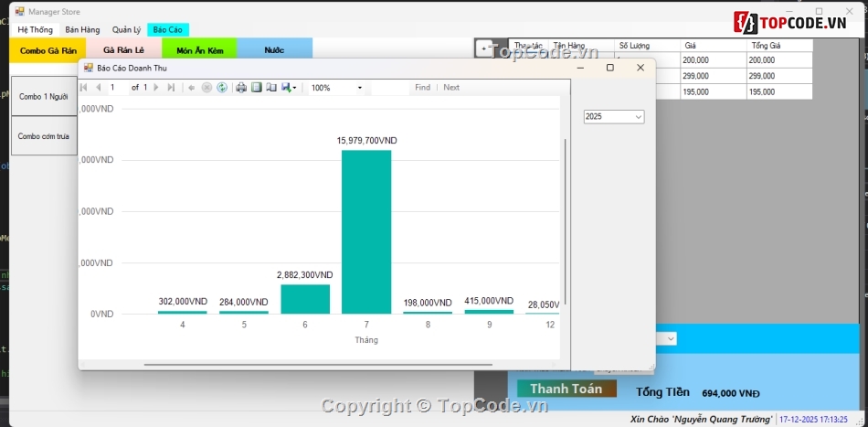Click the previous page arrow

[99, 88]
